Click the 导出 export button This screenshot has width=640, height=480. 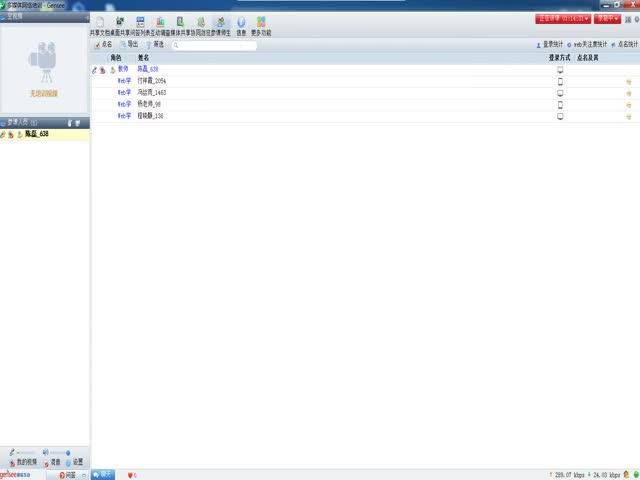point(129,45)
